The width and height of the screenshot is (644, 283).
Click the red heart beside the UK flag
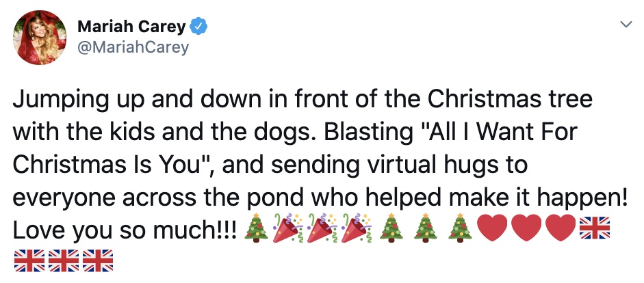(x=561, y=228)
